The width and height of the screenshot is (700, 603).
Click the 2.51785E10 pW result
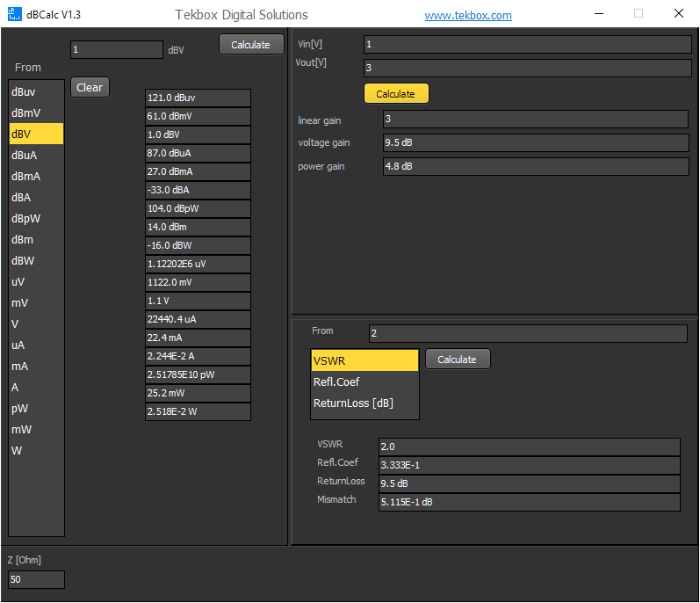pos(198,374)
